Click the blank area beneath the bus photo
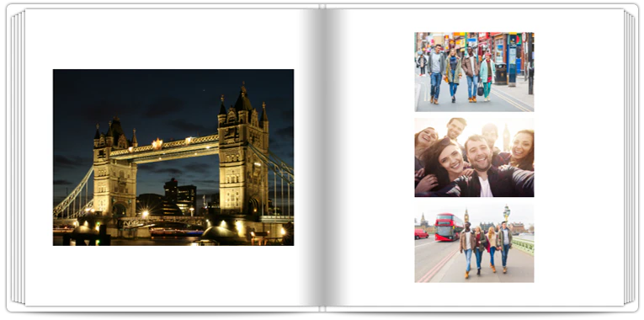Screen dimensions: 644x320 pyautogui.click(x=475, y=294)
